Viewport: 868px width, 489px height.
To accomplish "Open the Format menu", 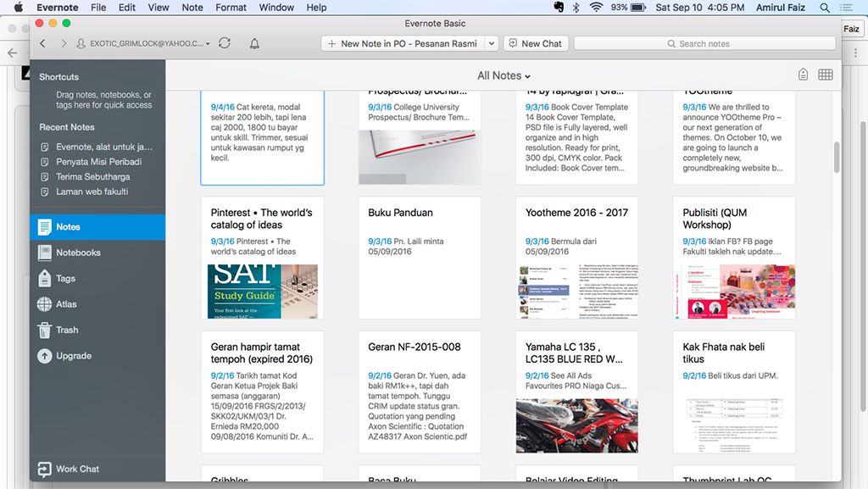I will coord(231,8).
